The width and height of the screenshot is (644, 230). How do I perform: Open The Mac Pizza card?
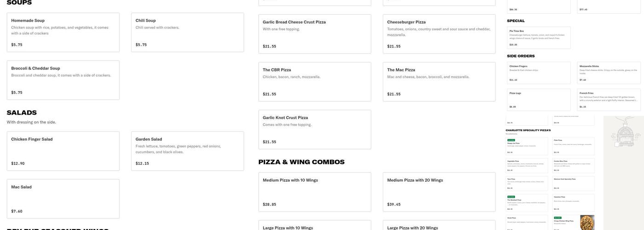439,81
